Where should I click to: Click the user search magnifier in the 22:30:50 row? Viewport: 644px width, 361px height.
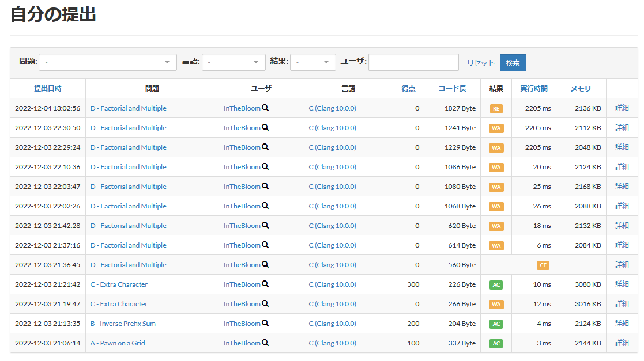265,128
